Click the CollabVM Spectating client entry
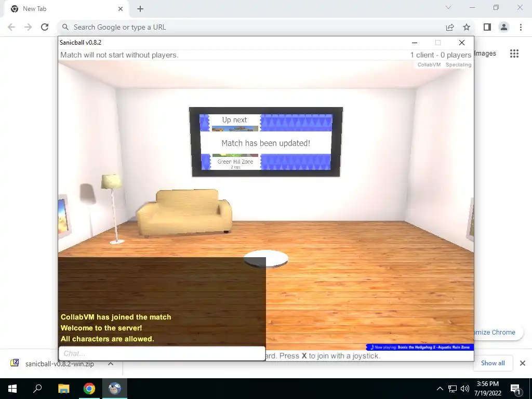Image resolution: width=532 pixels, height=399 pixels. (x=444, y=65)
